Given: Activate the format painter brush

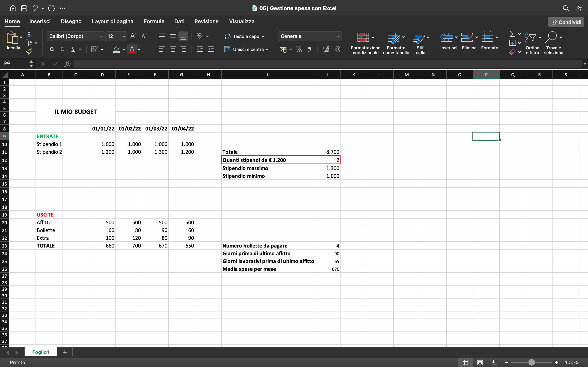Looking at the screenshot, I should 29,51.
